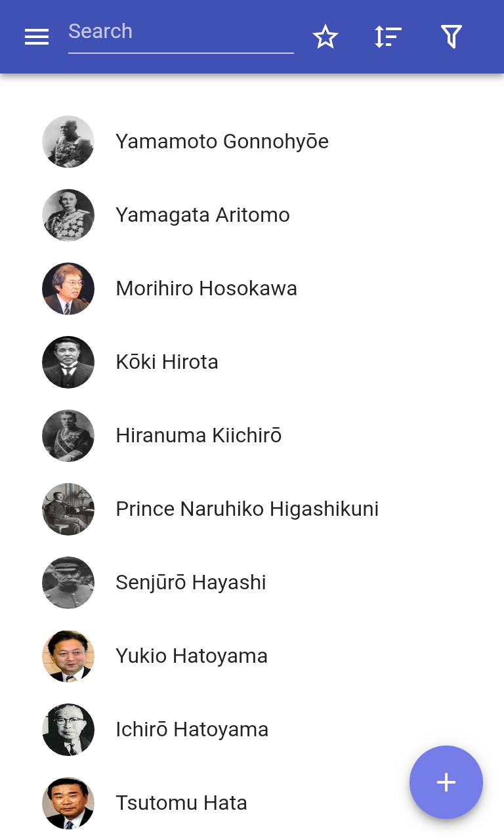Select Yamagata Aritomo's name in list

point(202,215)
